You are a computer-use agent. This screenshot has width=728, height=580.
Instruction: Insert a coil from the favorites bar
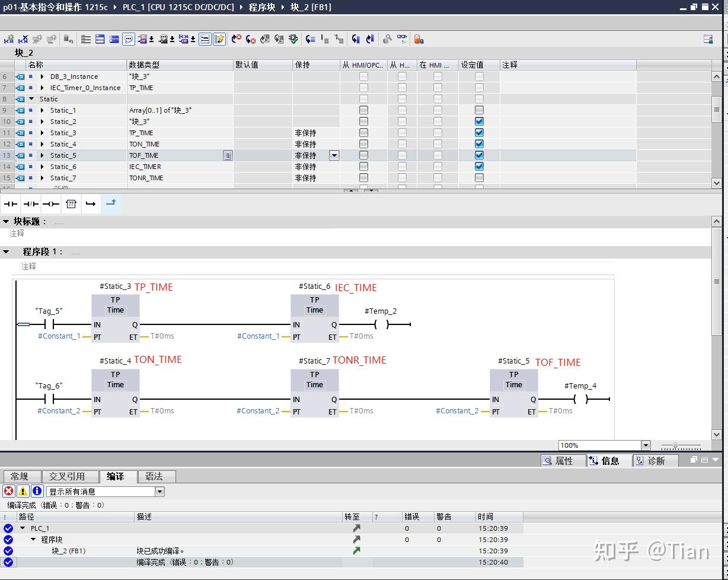coord(51,203)
